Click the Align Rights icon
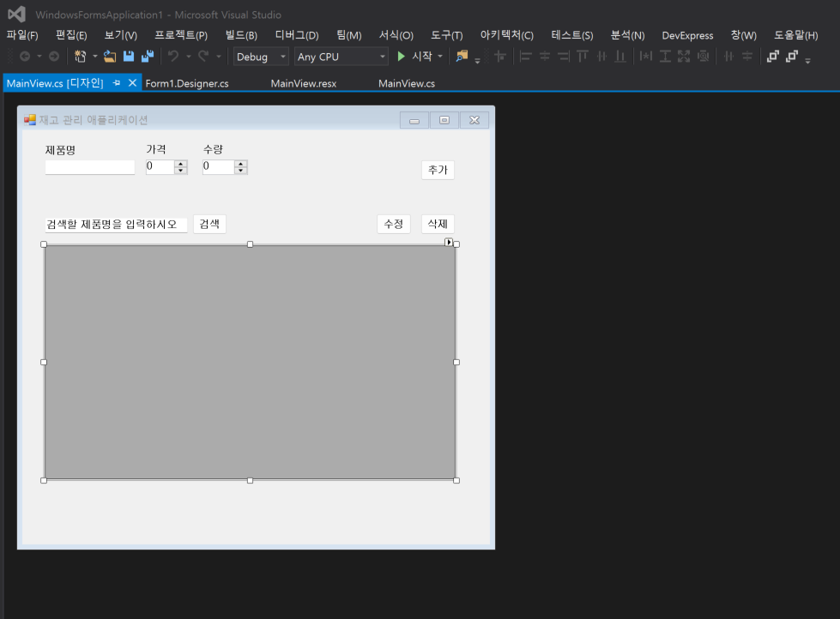The image size is (840, 619). point(564,57)
